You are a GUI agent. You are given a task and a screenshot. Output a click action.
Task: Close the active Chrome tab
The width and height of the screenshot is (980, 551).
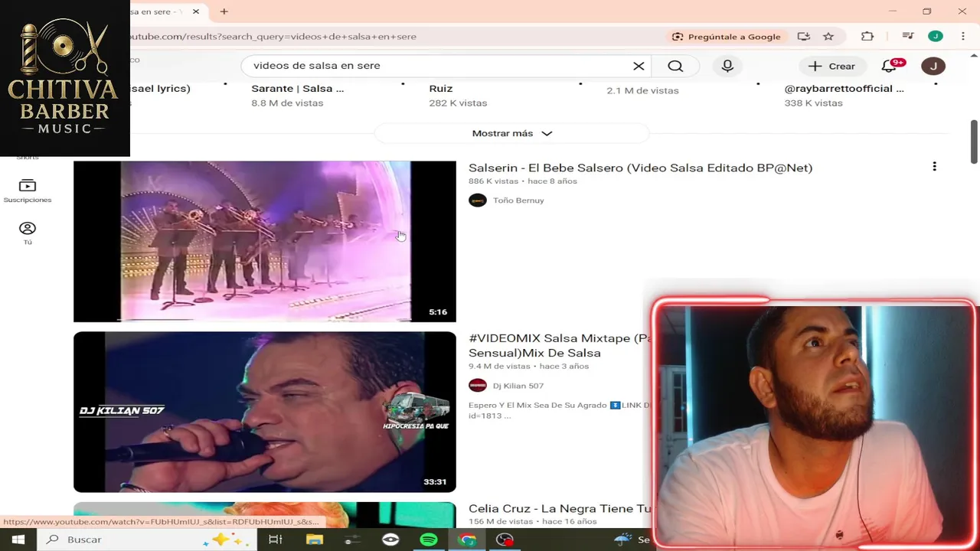pyautogui.click(x=195, y=11)
